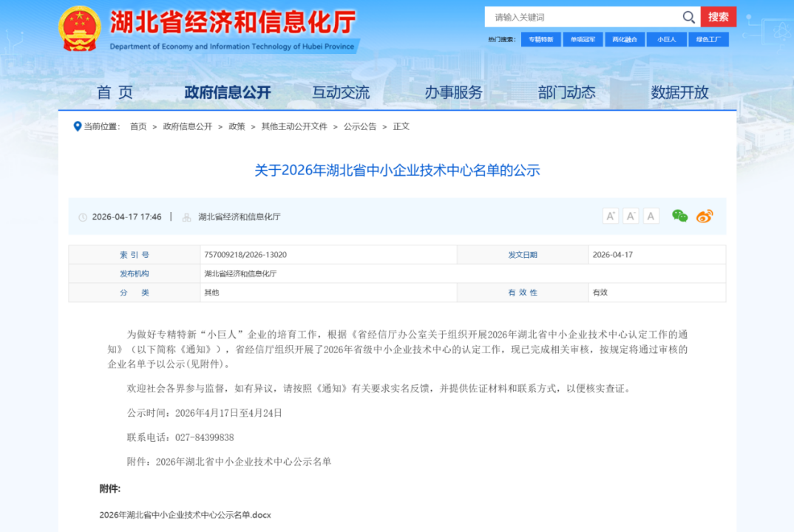Open 数据开放 in the navigation bar

point(679,92)
